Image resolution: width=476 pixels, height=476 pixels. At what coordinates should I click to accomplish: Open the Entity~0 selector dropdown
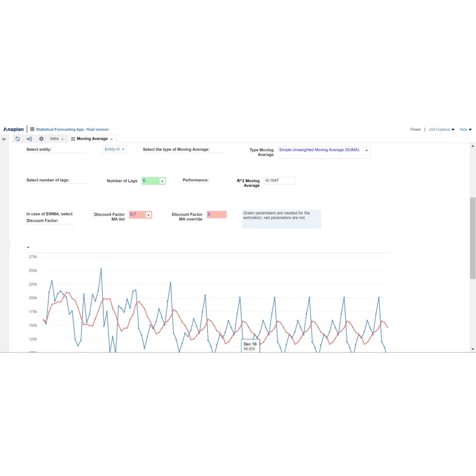click(x=115, y=149)
